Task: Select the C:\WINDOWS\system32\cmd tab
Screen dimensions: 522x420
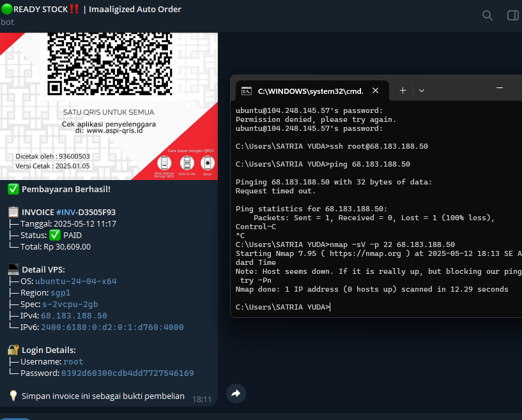Action: tap(312, 91)
